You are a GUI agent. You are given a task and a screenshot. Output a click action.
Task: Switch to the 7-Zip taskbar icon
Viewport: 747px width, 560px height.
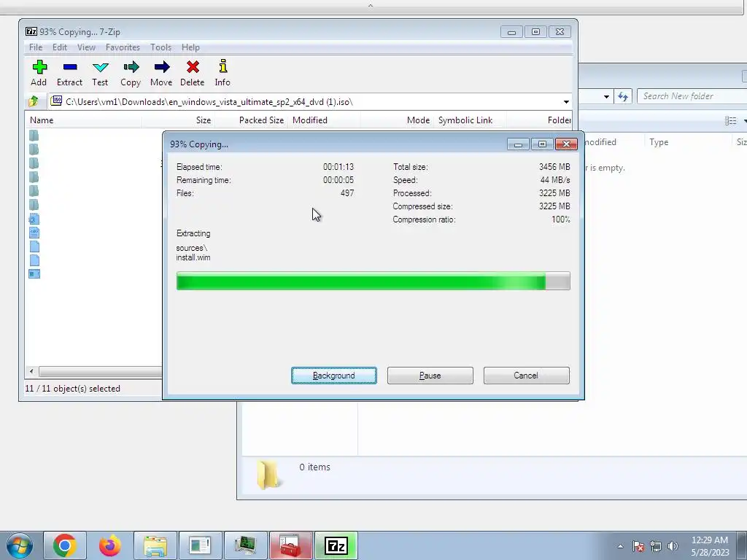(x=336, y=545)
